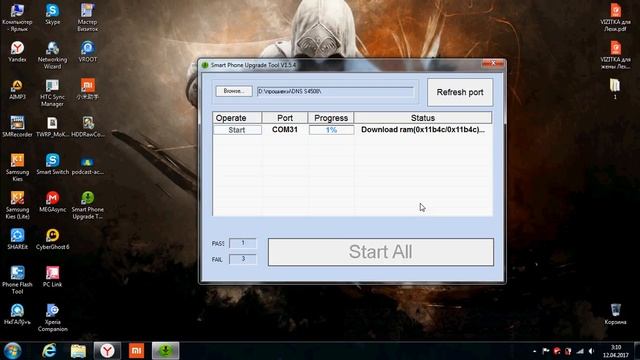Switch to Upgrade Tool taskbar button
This screenshot has width=640, height=360.
point(165,351)
